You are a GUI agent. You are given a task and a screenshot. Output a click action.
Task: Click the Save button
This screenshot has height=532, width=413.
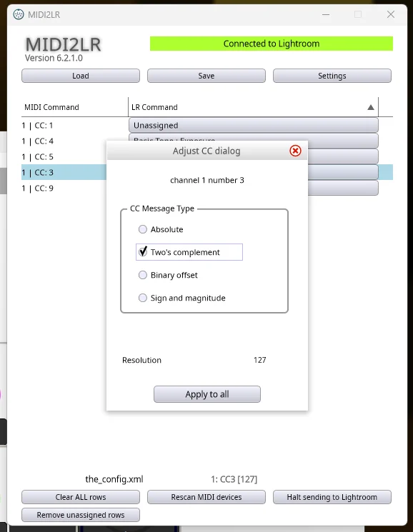pyautogui.click(x=206, y=76)
